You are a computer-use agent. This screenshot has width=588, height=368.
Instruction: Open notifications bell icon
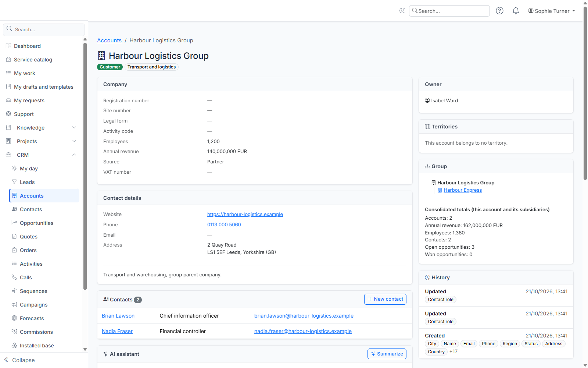tap(516, 11)
